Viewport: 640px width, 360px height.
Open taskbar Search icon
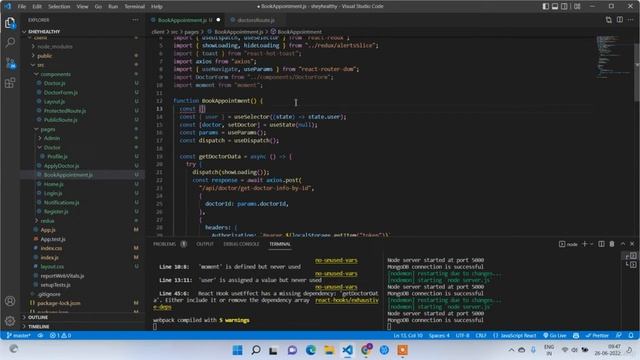point(256,350)
